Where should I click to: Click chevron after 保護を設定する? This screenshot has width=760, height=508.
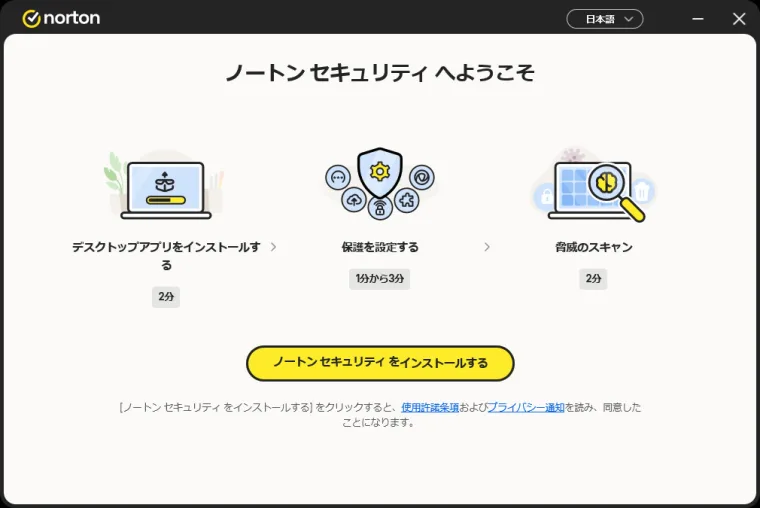click(487, 247)
